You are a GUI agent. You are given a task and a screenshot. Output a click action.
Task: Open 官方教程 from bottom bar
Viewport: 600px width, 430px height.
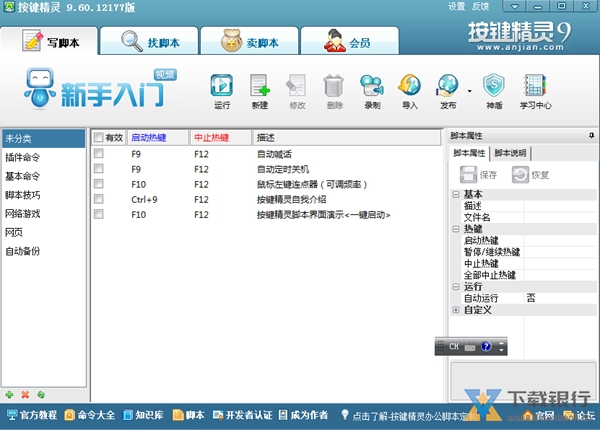point(32,415)
